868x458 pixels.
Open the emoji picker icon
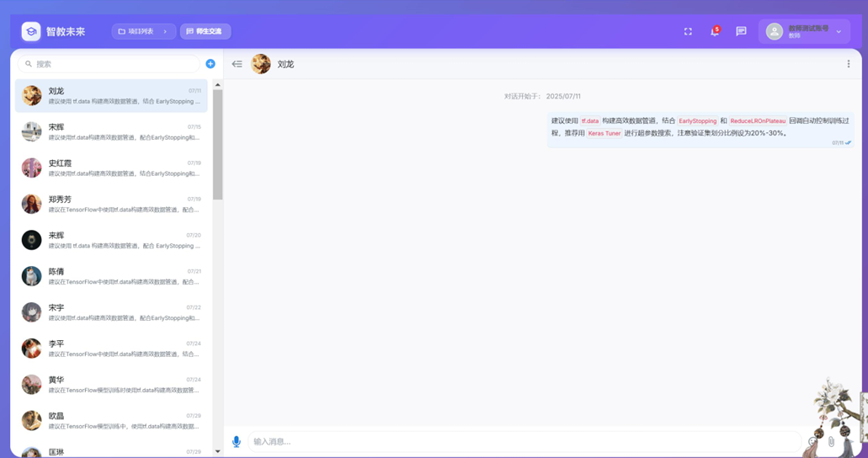[x=812, y=441]
